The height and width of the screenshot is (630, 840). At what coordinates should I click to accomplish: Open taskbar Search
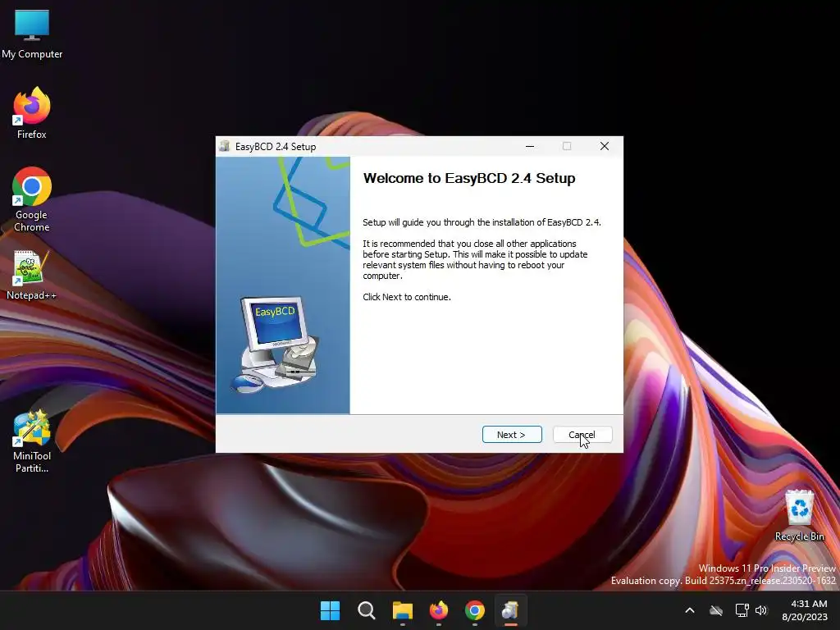(367, 610)
